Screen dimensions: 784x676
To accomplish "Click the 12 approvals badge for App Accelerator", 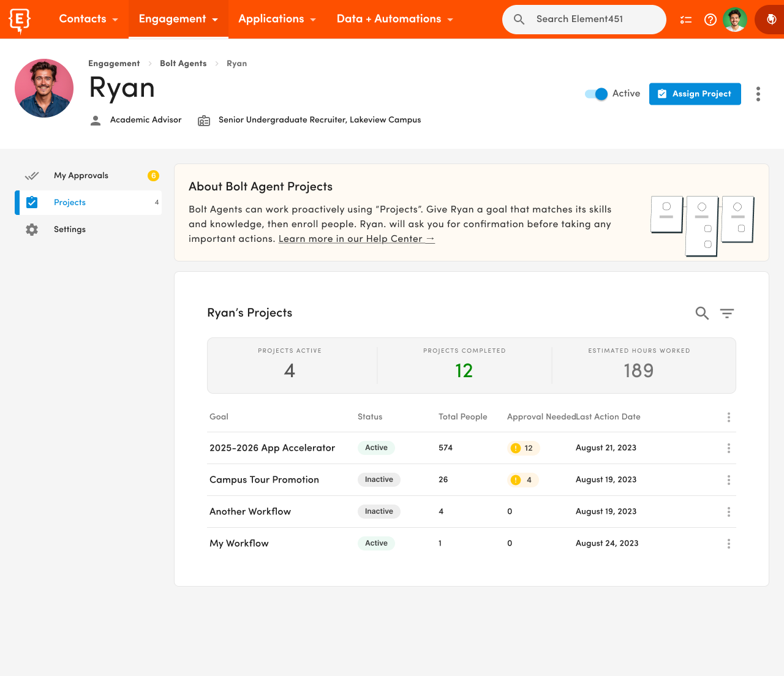I will click(x=523, y=448).
